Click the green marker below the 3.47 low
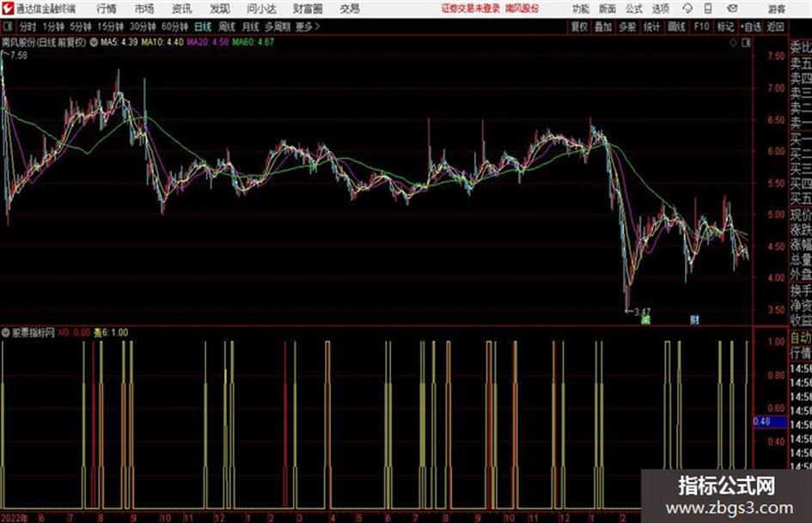Image resolution: width=812 pixels, height=523 pixels. click(645, 320)
